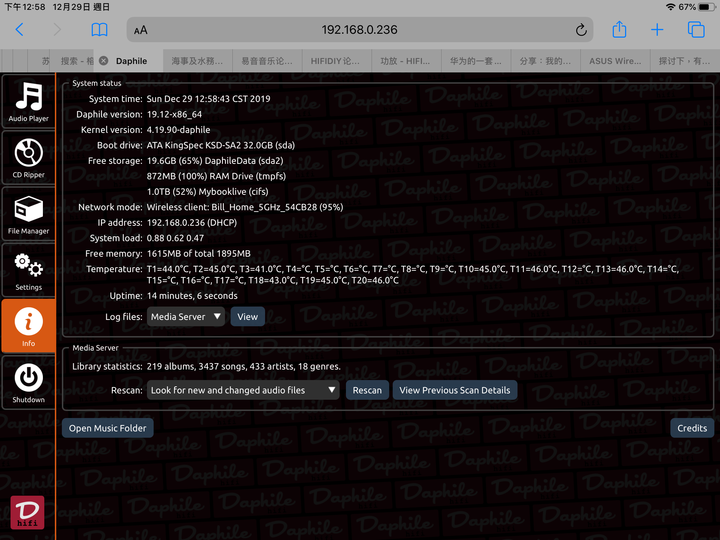720x540 pixels.
Task: Open the Settings gear section
Action: point(28,270)
